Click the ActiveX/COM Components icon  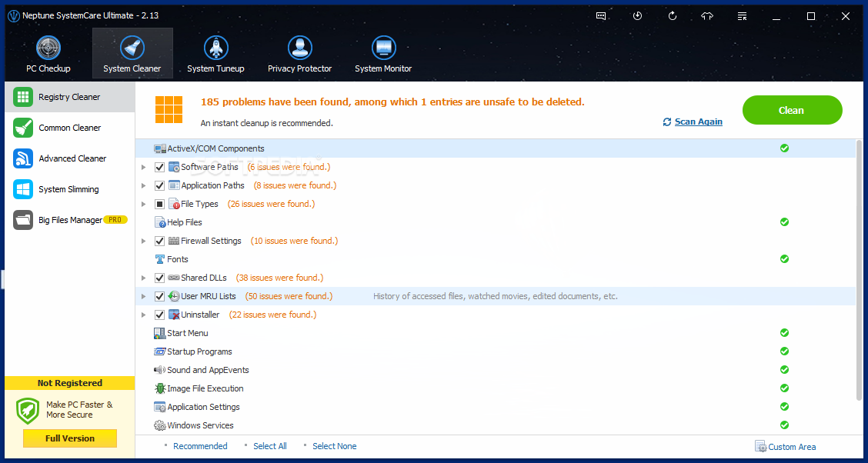click(x=160, y=148)
